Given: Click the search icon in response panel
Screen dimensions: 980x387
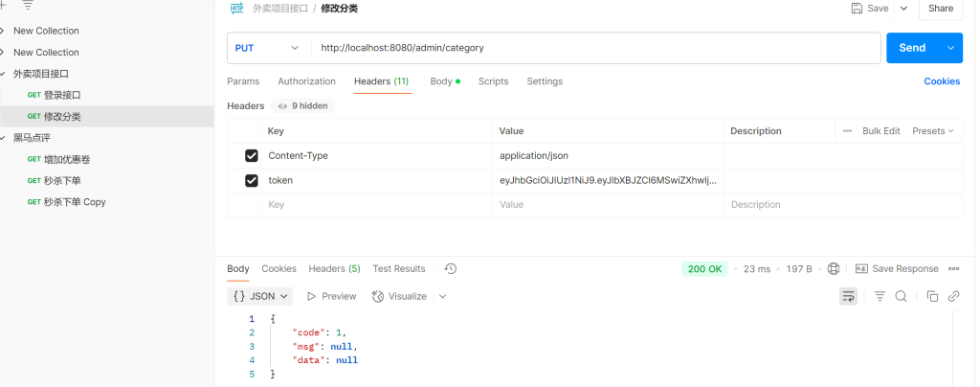Looking at the screenshot, I should [901, 297].
